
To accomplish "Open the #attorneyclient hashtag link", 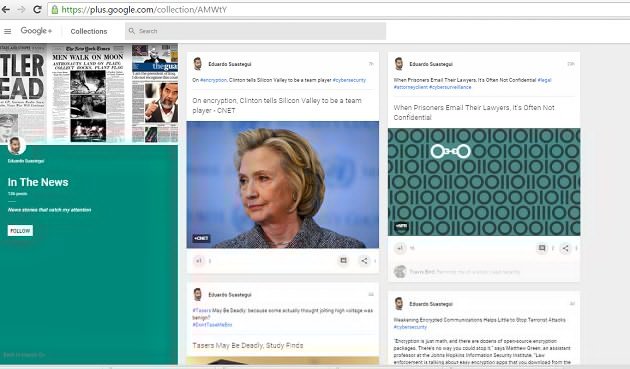I will pyautogui.click(x=410, y=87).
